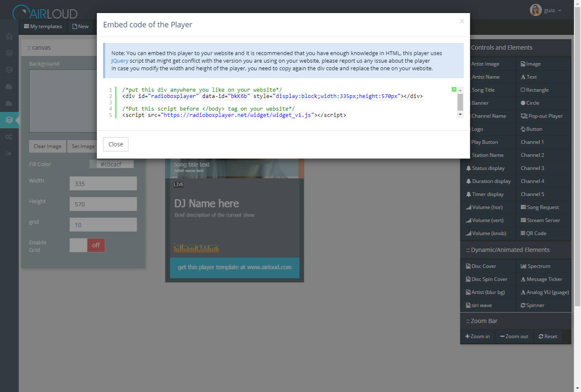Close the embed code dialog with X
The width and height of the screenshot is (581, 392).
coord(462,21)
